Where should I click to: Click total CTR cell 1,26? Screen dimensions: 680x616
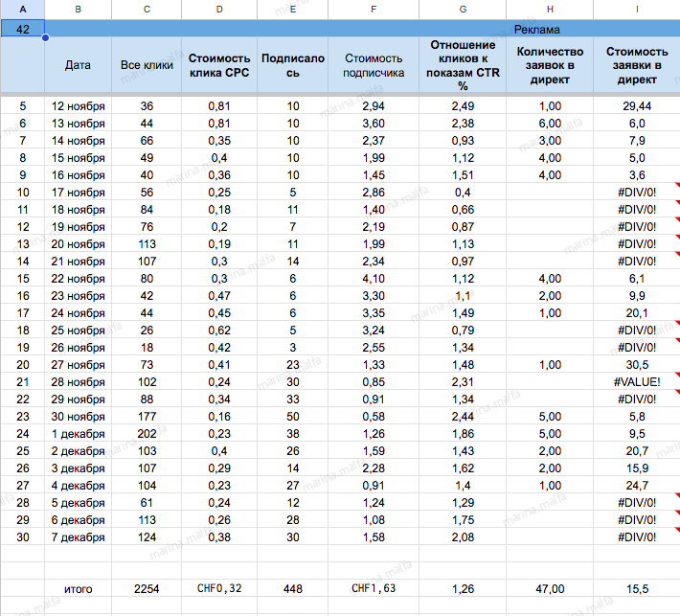(x=463, y=588)
